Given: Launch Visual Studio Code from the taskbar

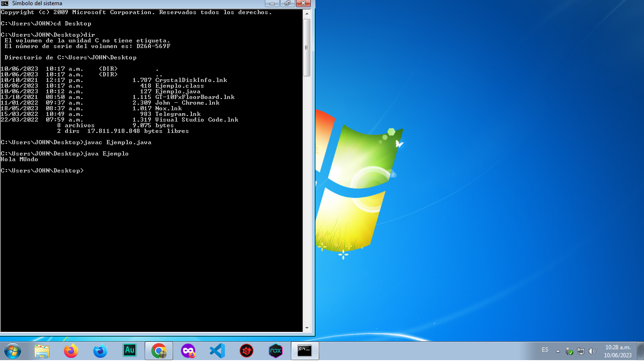Looking at the screenshot, I should pos(217,351).
